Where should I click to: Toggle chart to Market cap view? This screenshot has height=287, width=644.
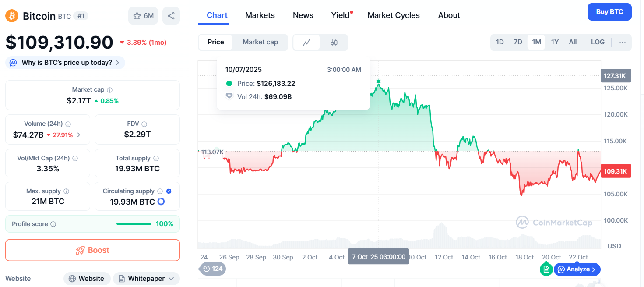pyautogui.click(x=260, y=42)
